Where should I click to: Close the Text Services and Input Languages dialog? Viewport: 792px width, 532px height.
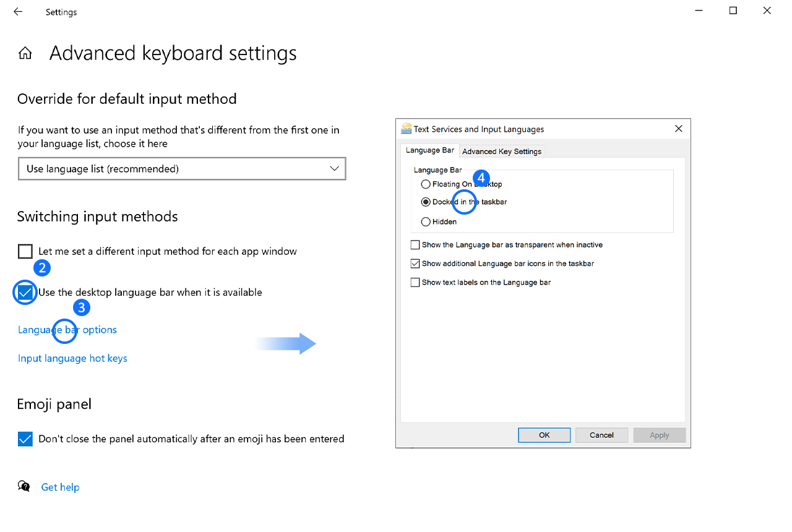tap(678, 129)
